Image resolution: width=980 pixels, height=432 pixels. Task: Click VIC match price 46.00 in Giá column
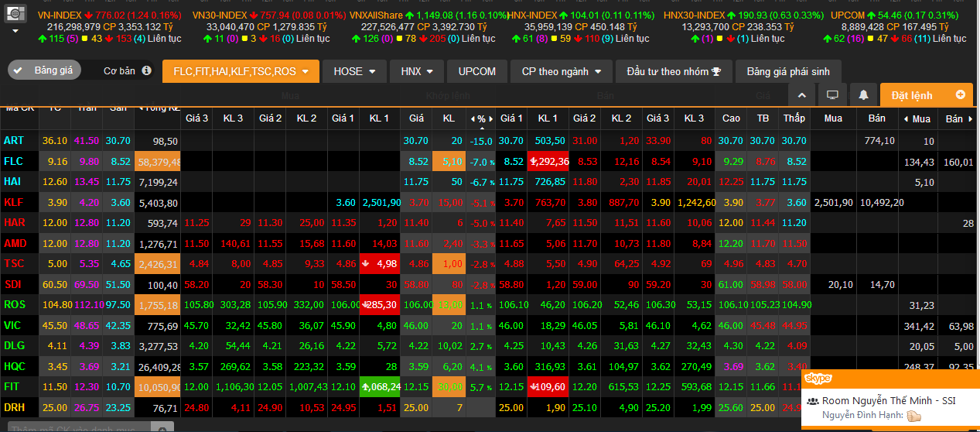click(416, 325)
